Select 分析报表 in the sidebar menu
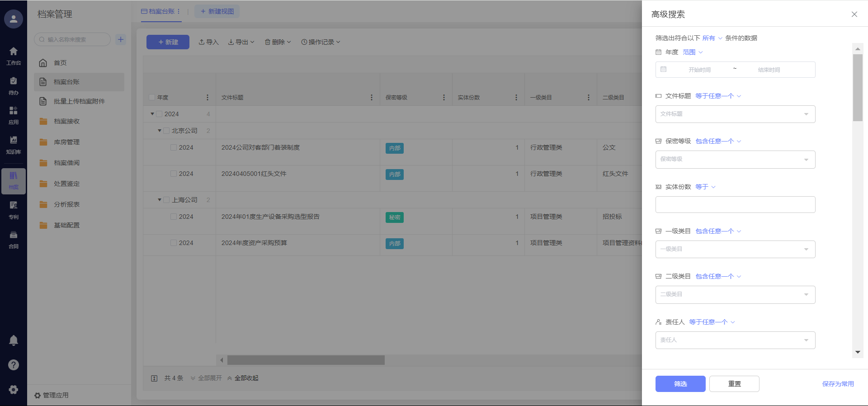Image resolution: width=868 pixels, height=406 pixels. pos(66,204)
